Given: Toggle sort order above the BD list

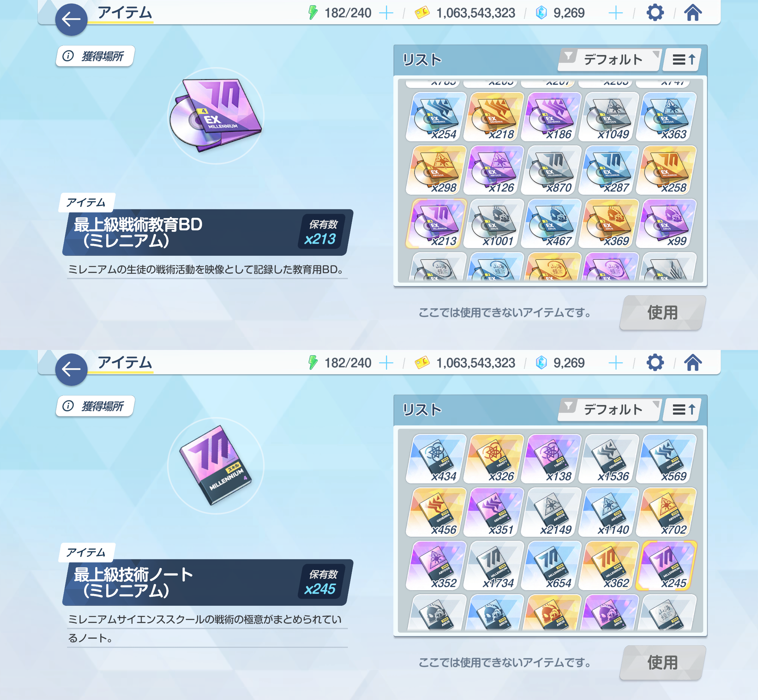Looking at the screenshot, I should point(684,60).
